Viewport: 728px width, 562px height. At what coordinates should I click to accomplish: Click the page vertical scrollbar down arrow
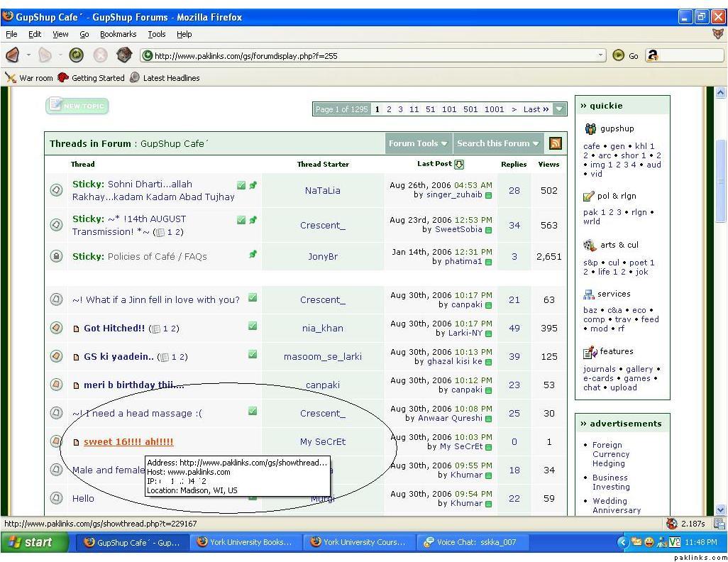point(721,509)
